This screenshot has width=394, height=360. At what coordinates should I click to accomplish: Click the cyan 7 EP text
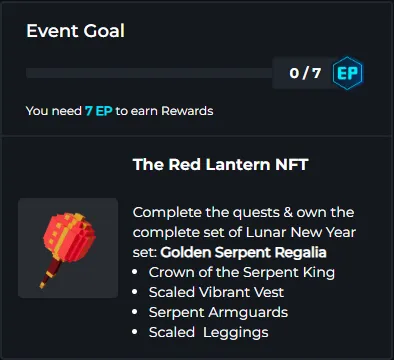98,111
